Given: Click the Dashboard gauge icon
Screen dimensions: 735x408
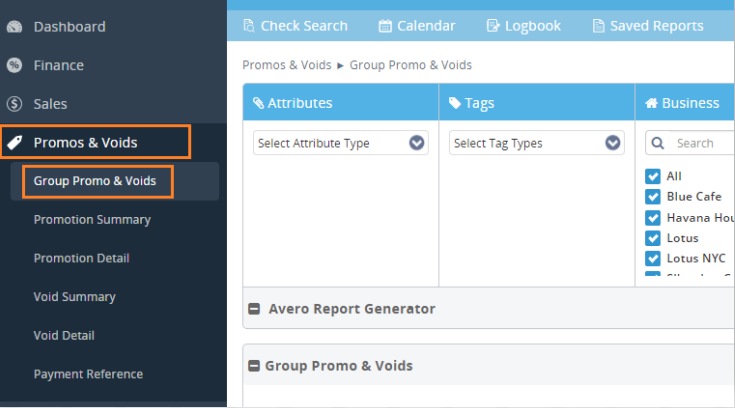Looking at the screenshot, I should point(14,27).
